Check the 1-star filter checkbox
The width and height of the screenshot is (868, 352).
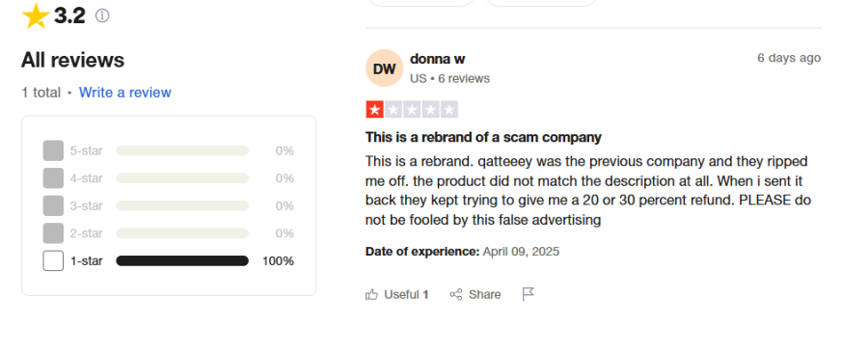53,260
